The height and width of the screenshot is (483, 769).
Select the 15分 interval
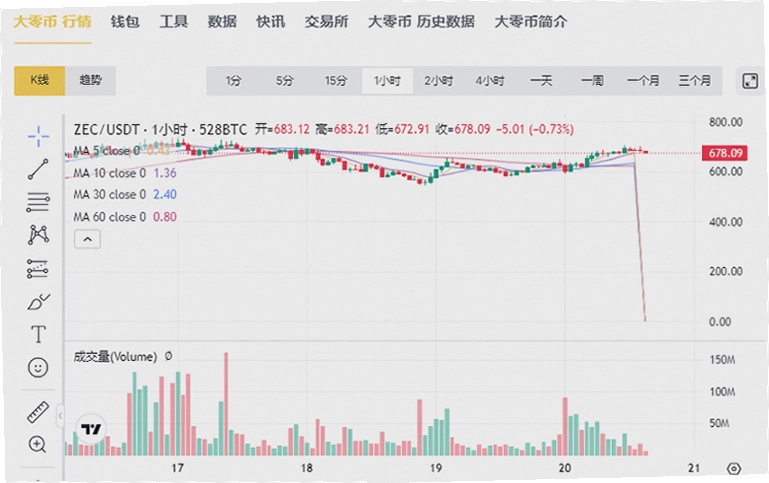coord(336,81)
